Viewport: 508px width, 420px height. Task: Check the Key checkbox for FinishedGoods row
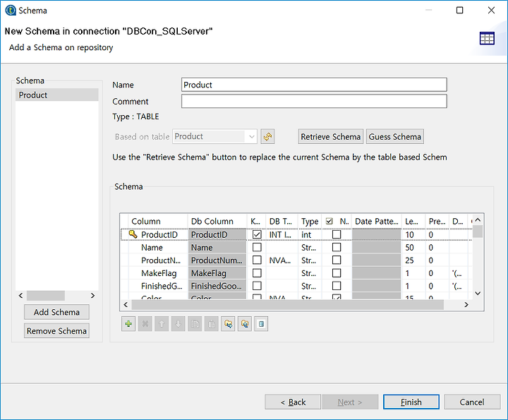[257, 286]
